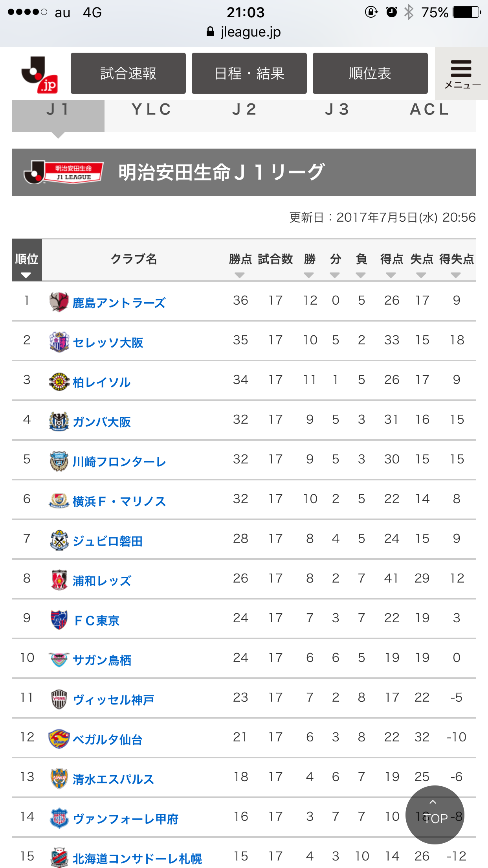The height and width of the screenshot is (868, 488).
Task: Open the hamburger メニュー icon
Action: click(x=461, y=74)
